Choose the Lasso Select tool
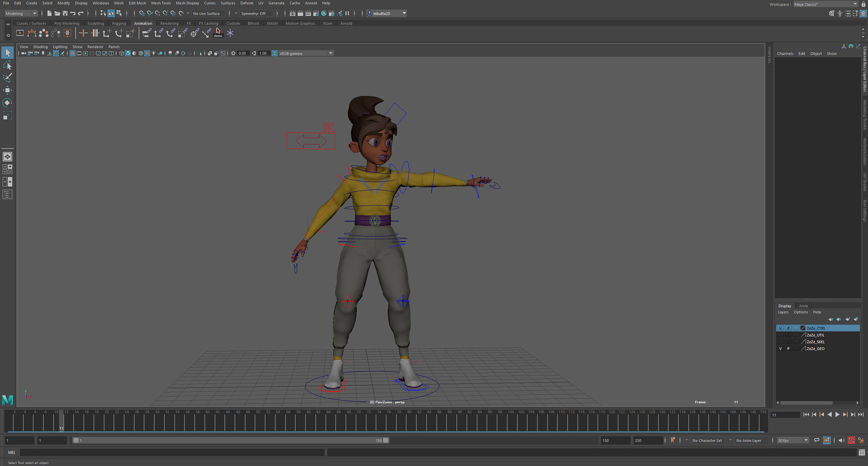This screenshot has width=868, height=466. pyautogui.click(x=7, y=66)
